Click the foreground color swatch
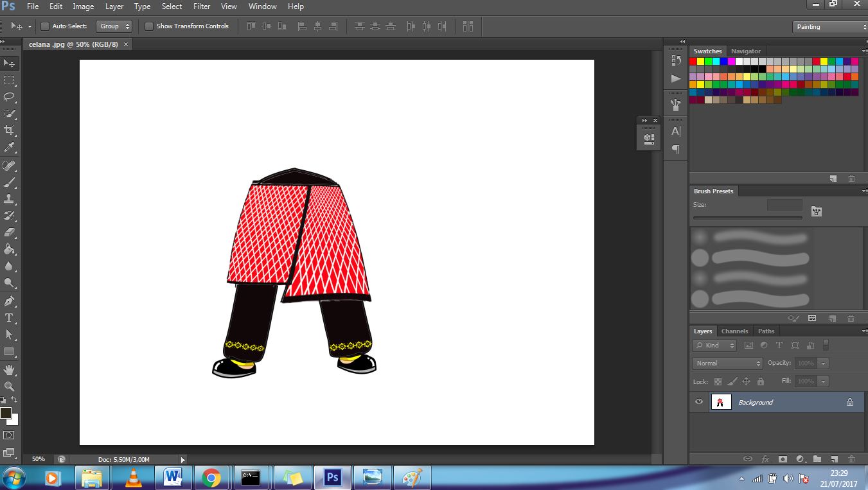The width and height of the screenshot is (868, 490). pyautogui.click(x=6, y=412)
